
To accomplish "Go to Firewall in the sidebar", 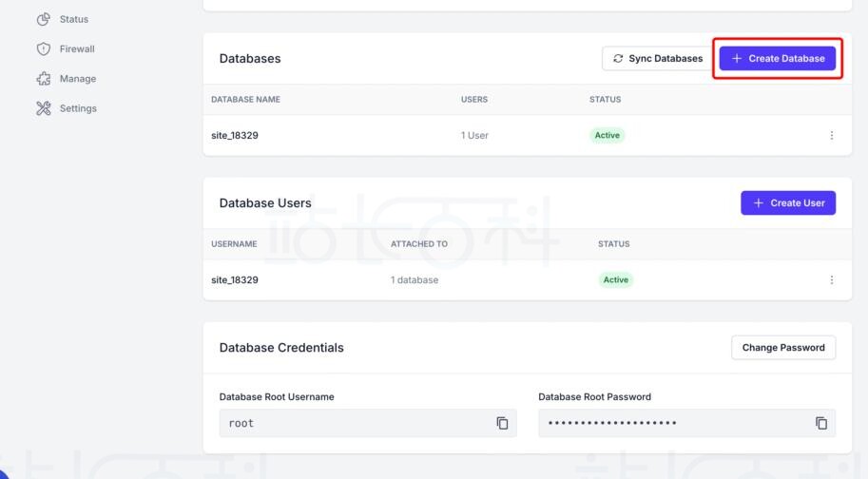I will (x=77, y=49).
